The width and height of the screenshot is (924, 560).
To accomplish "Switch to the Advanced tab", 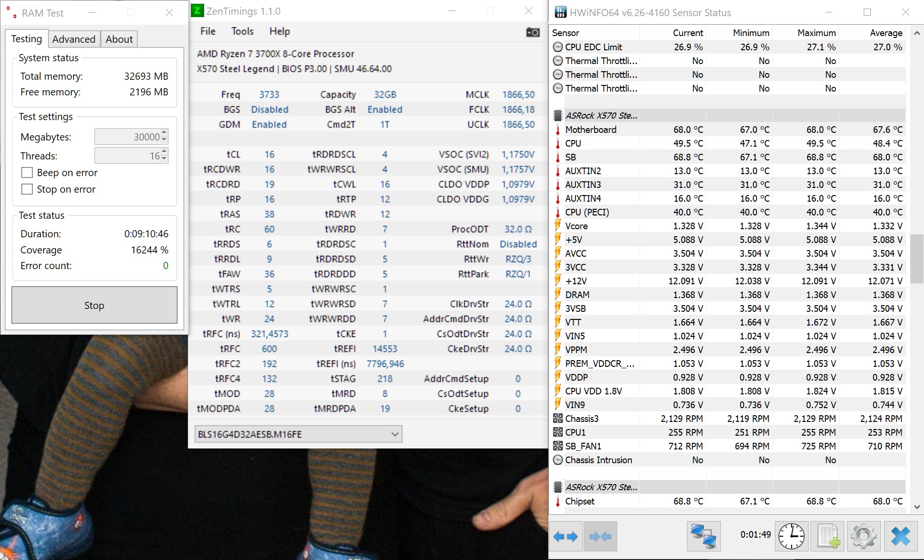I will (74, 39).
